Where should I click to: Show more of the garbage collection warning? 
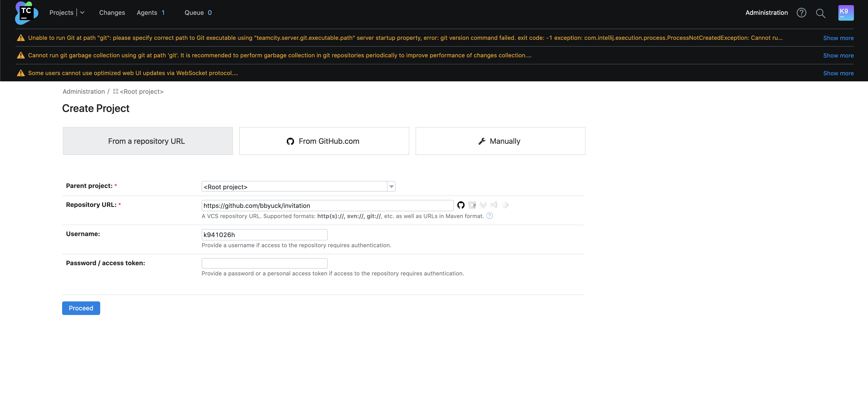coord(838,56)
